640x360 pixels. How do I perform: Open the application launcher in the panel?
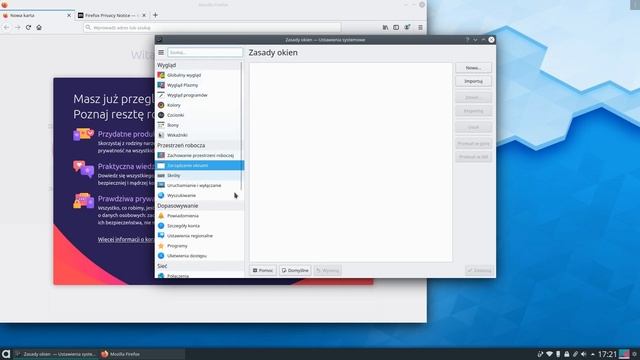pos(6,354)
